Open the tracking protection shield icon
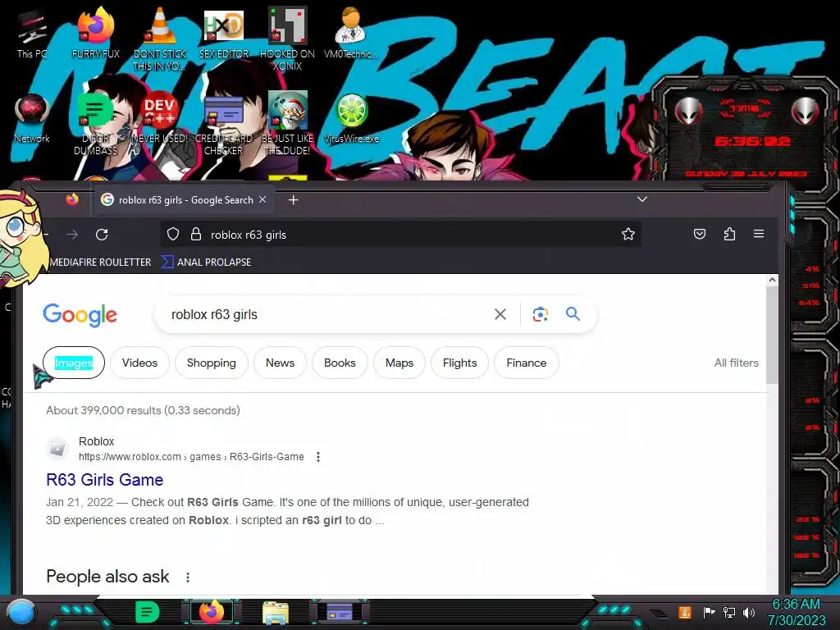The image size is (840, 630). coord(172,235)
